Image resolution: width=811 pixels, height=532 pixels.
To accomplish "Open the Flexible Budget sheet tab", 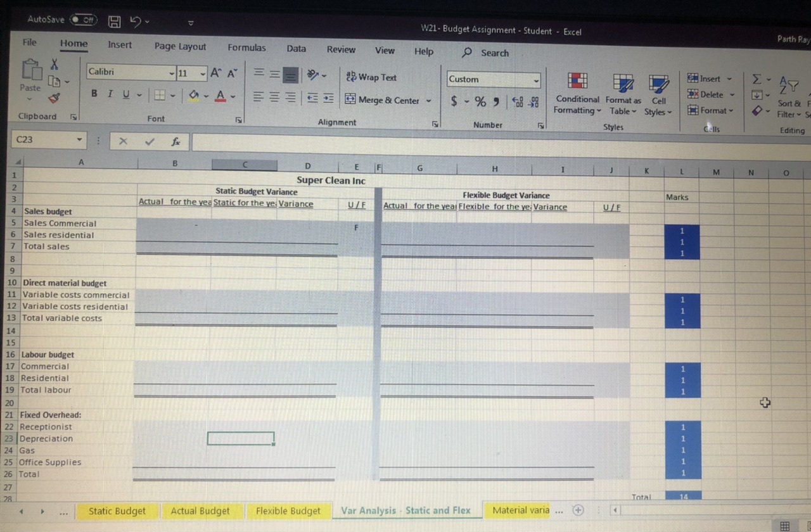I will coord(289,510).
